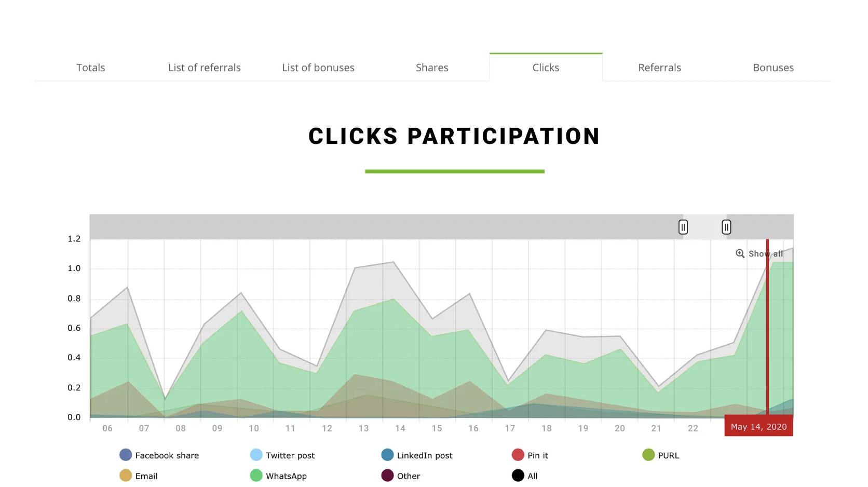Click the Bonuses navigation link
The width and height of the screenshot is (868, 487).
[x=773, y=67]
